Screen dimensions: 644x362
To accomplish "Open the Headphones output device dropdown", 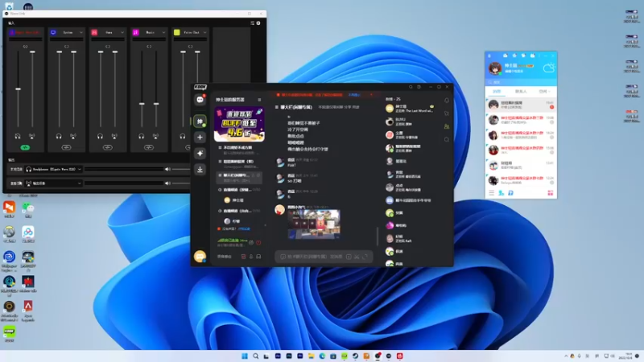I will click(80, 170).
